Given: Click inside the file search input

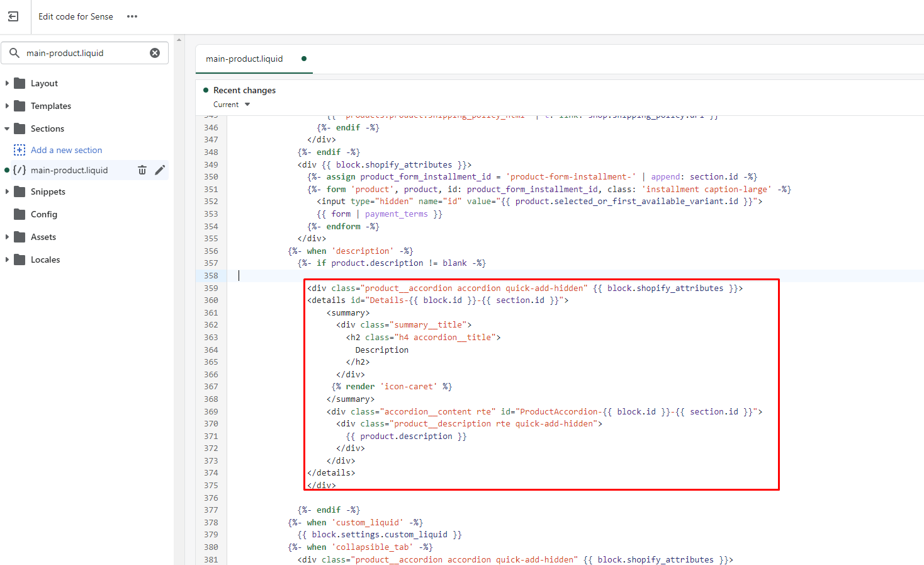Looking at the screenshot, I should [85, 53].
